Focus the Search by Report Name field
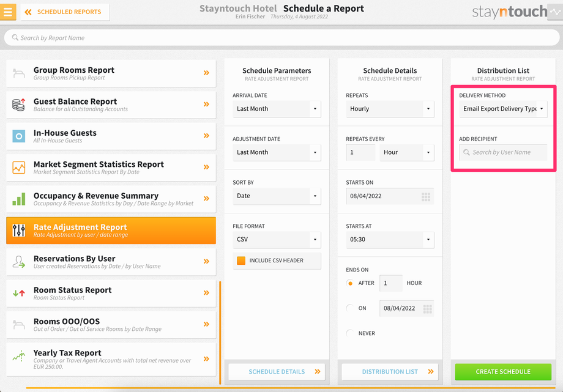 pyautogui.click(x=281, y=38)
